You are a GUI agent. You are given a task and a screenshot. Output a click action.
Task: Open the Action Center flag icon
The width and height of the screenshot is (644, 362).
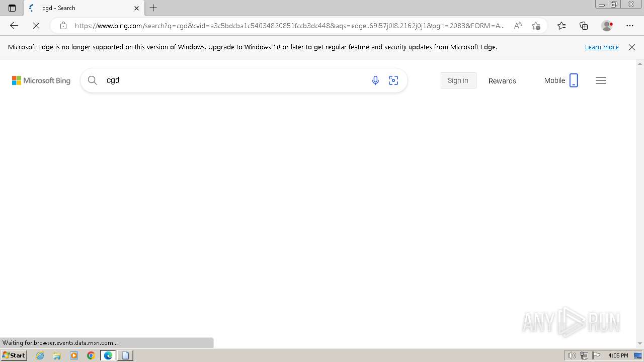point(596,355)
